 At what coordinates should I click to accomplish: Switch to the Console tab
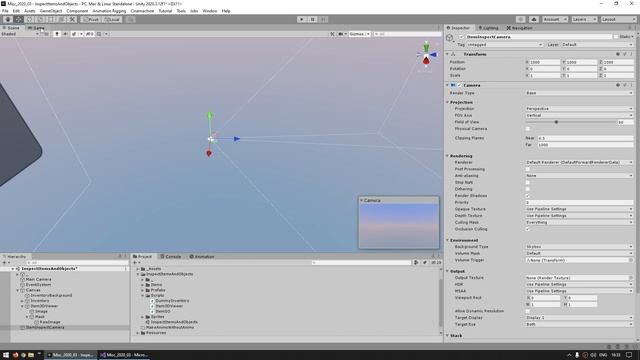(171, 256)
